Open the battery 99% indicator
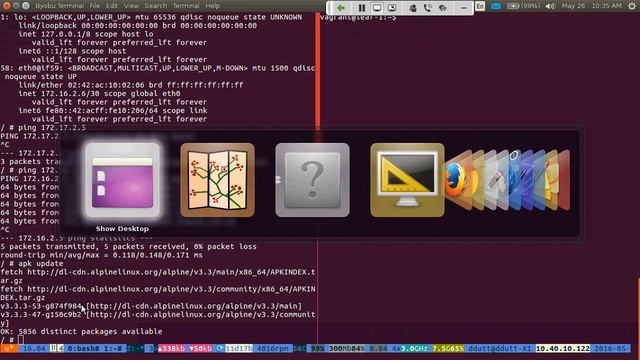The image size is (640, 360). coord(523,6)
